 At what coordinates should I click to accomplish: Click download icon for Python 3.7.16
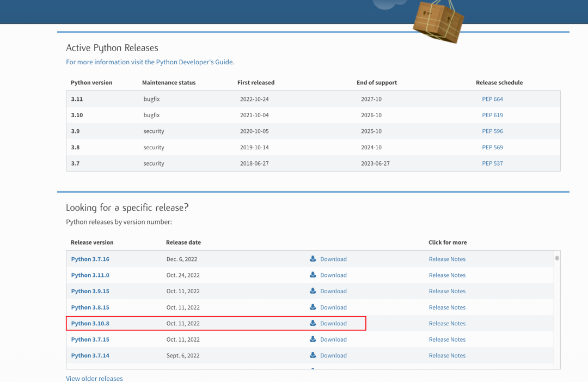(x=313, y=259)
